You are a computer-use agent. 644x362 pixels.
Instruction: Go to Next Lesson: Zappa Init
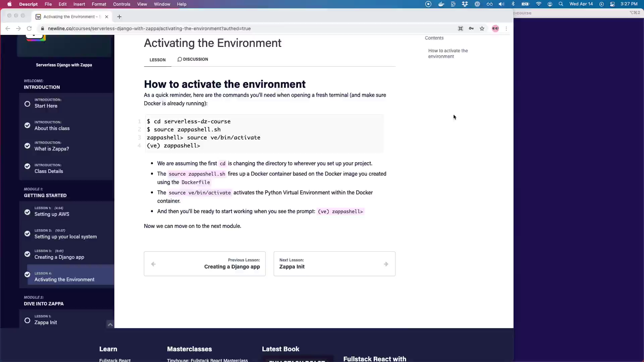[334, 264]
